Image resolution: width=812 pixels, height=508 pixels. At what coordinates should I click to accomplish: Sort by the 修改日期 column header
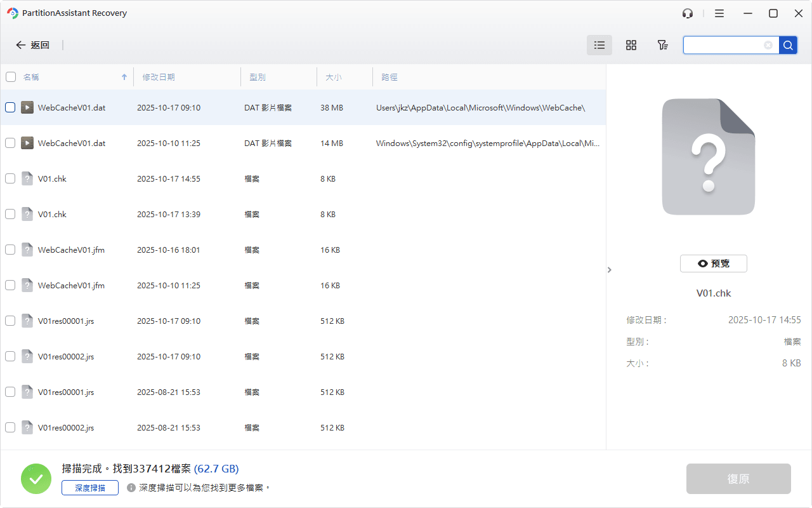[159, 77]
